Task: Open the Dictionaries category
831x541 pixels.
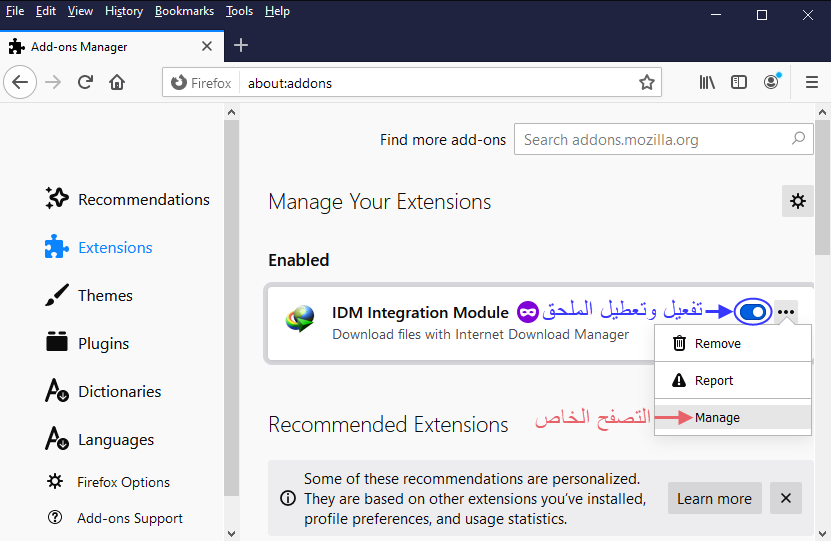Action: [103, 391]
